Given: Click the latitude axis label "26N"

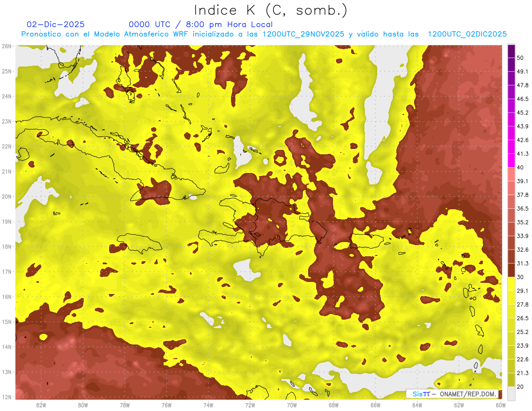Looking at the screenshot, I should pos(7,46).
